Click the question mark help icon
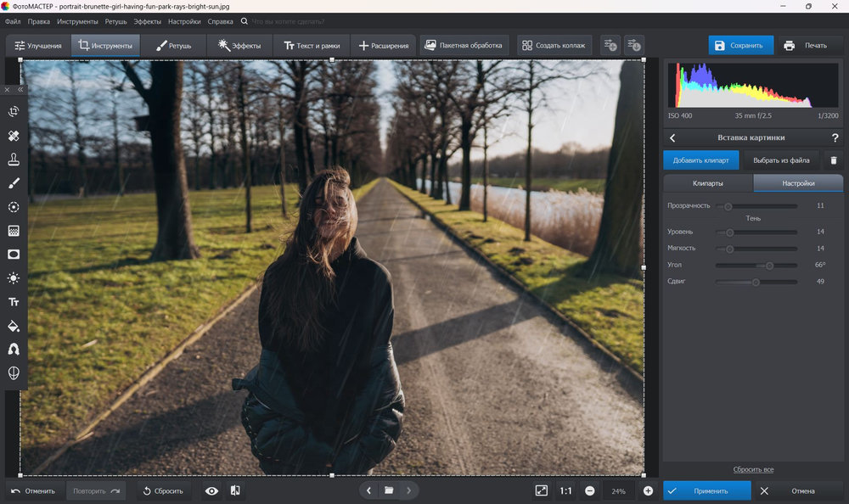Viewport: 849px width, 504px height. point(835,138)
